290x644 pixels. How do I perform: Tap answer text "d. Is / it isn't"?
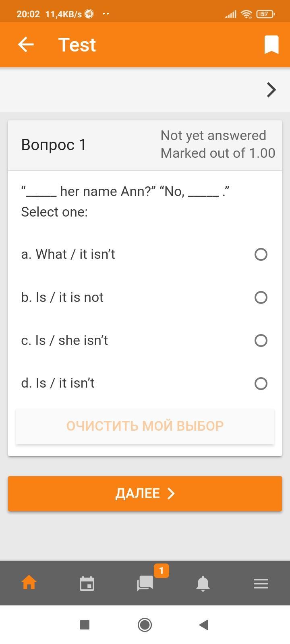tap(58, 383)
